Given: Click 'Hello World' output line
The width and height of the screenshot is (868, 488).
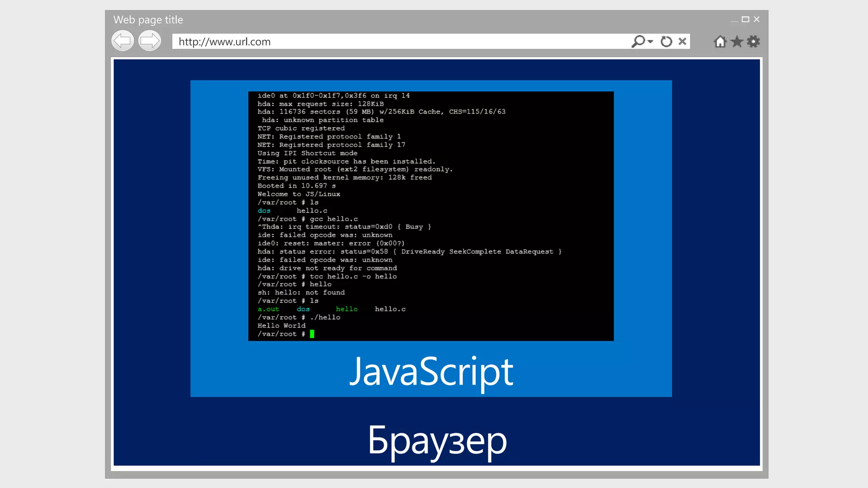Looking at the screenshot, I should (x=281, y=325).
